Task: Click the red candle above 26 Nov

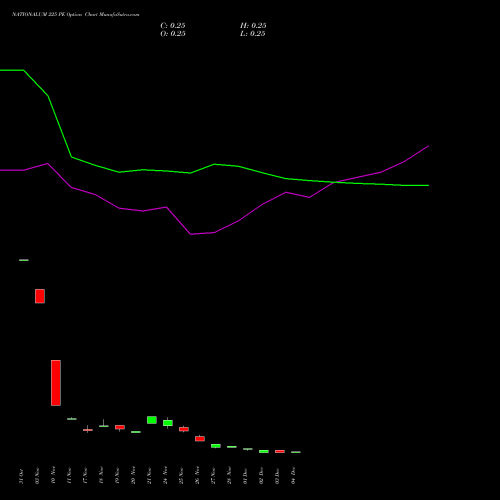Action: (x=200, y=439)
